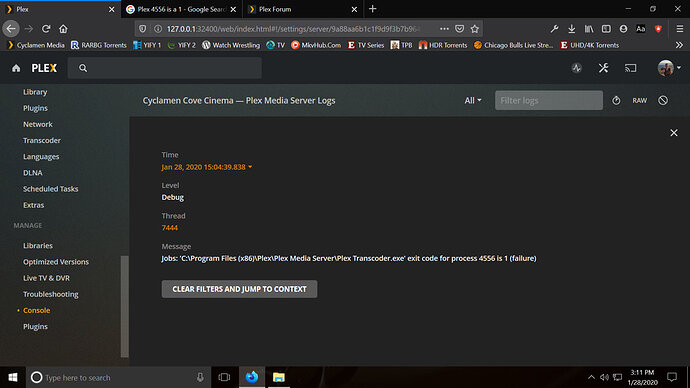Open MkvHub.Com bookmark

coord(316,45)
